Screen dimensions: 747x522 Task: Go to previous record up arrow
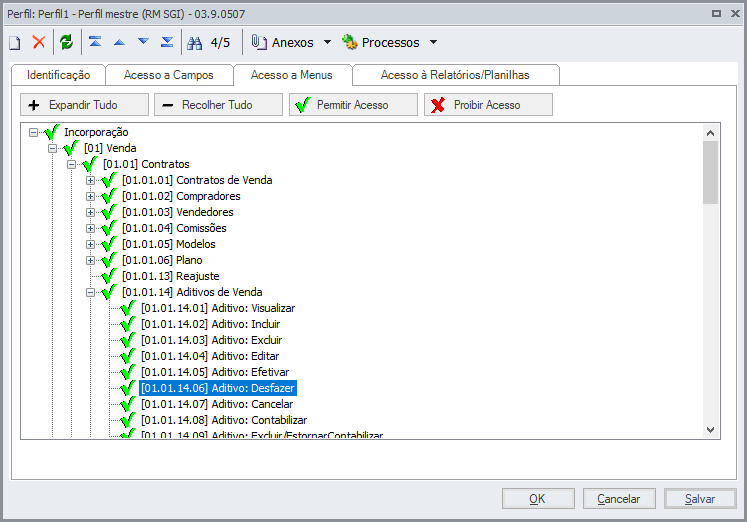tap(119, 42)
